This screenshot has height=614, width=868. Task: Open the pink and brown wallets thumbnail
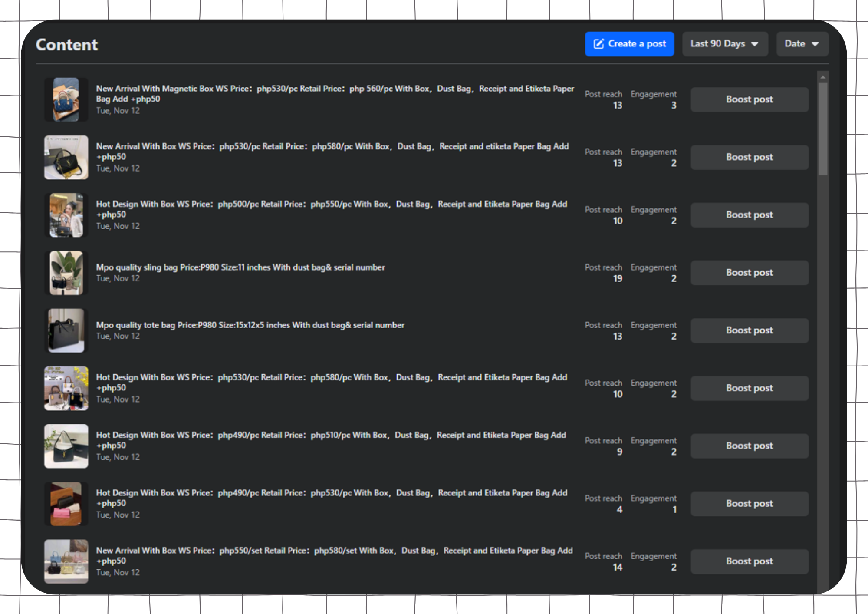(x=66, y=504)
